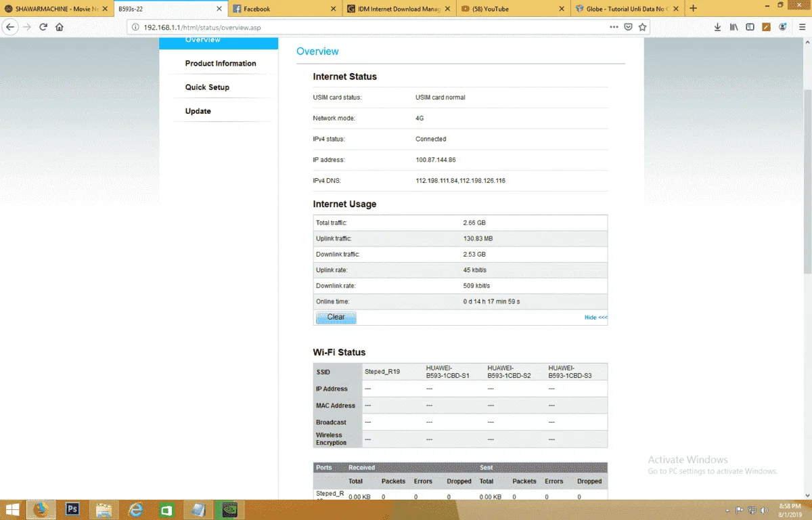Open page actions three-dot menu in address bar
Screen dimensions: 812x520
coord(614,27)
